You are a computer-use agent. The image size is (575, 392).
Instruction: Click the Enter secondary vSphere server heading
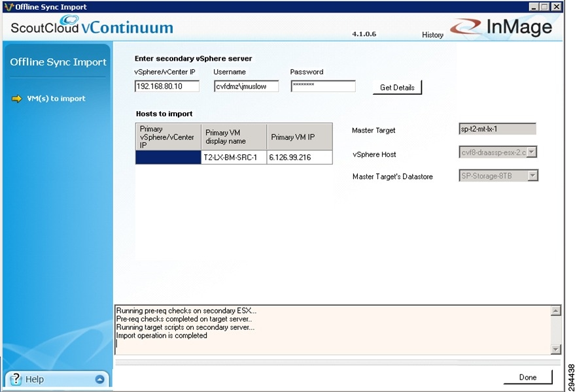click(193, 59)
